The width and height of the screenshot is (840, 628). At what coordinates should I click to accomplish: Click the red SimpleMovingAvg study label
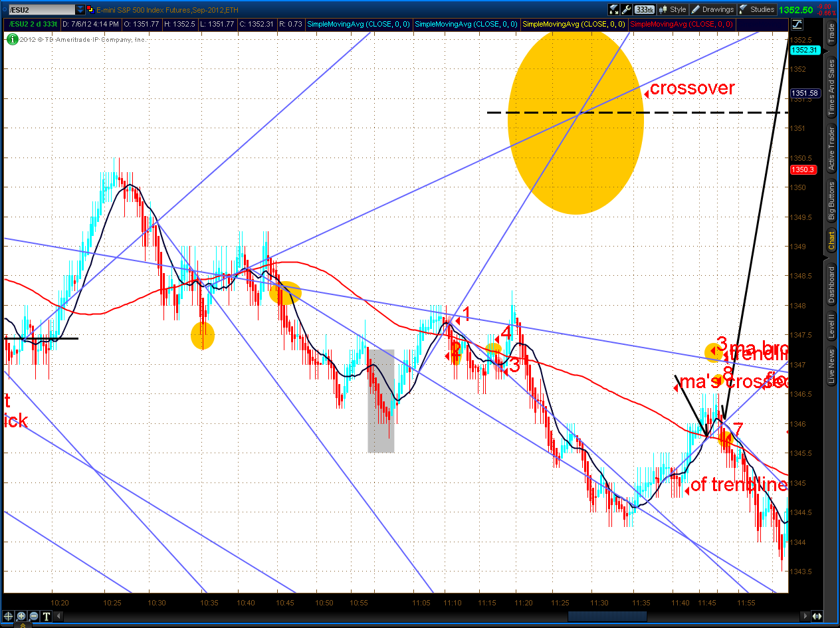(x=681, y=25)
